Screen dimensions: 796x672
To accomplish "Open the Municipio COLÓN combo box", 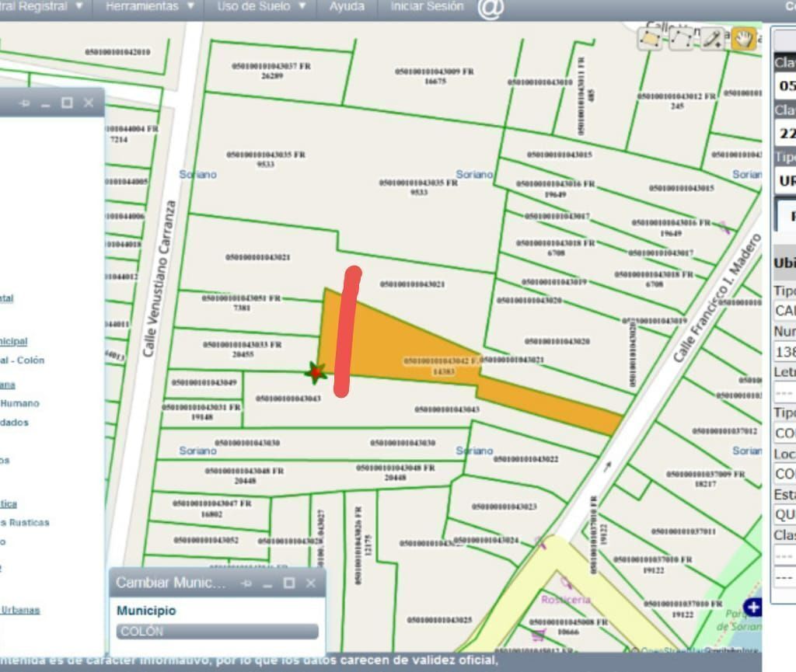I will 218,632.
